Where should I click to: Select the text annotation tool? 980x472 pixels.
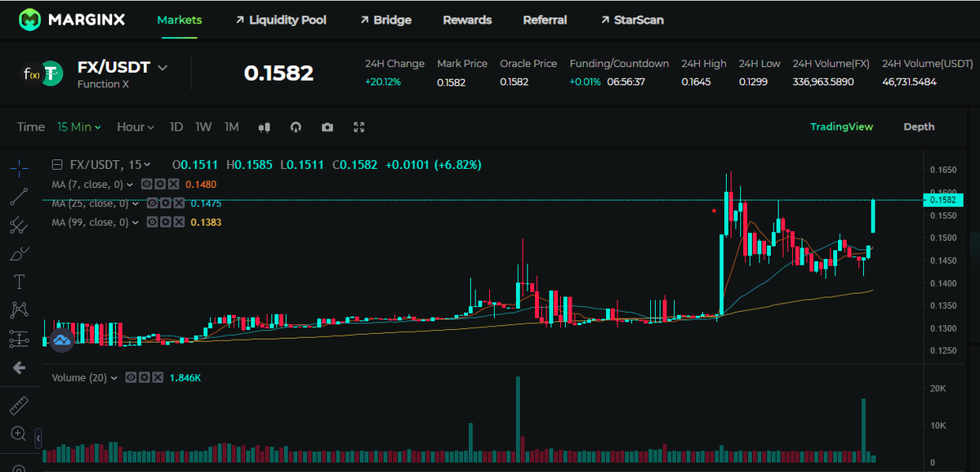[x=20, y=282]
